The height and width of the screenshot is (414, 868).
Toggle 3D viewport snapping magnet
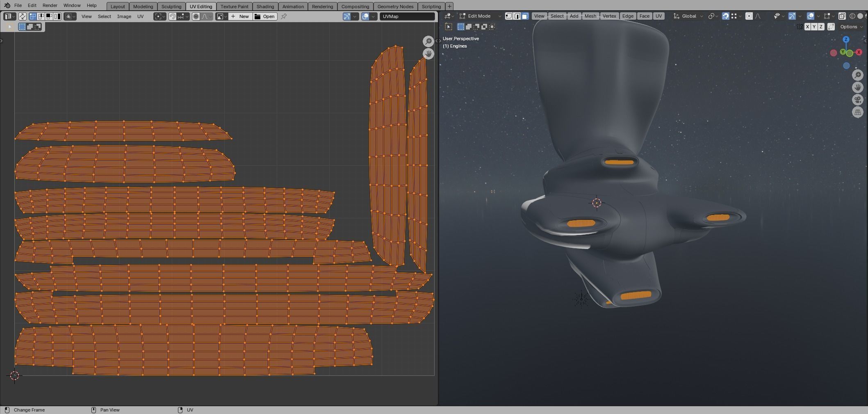(725, 16)
